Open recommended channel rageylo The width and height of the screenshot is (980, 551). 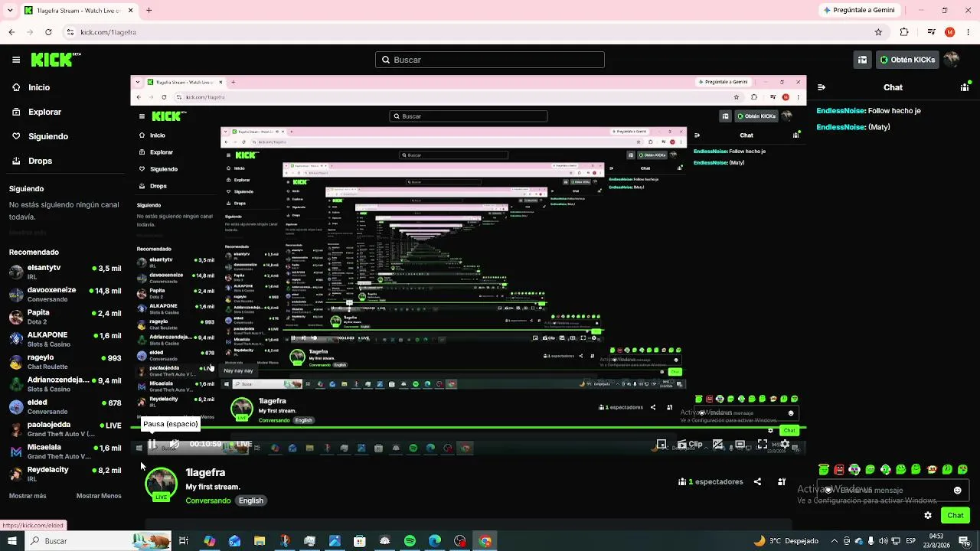tap(65, 361)
